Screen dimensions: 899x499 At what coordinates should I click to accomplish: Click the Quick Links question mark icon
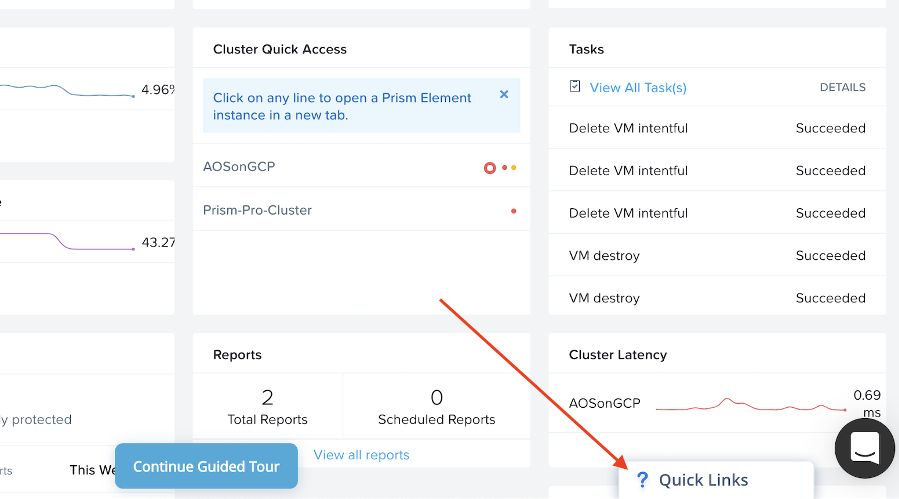pos(643,480)
